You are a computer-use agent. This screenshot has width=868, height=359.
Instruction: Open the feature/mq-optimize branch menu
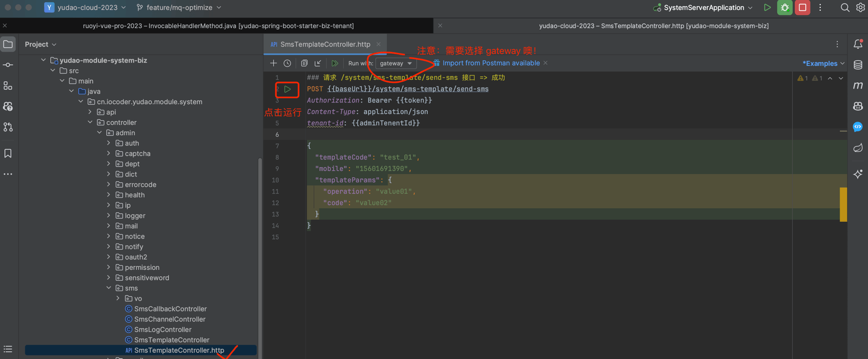179,8
